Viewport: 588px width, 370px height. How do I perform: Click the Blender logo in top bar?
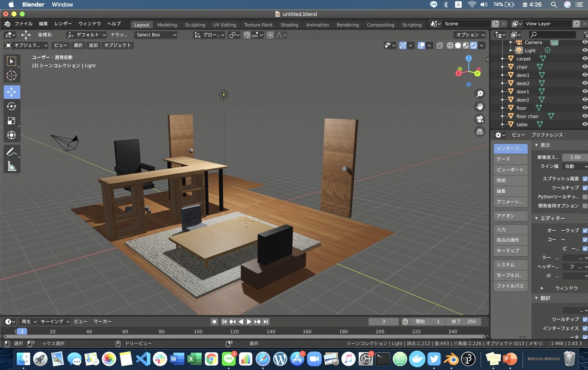coord(7,24)
